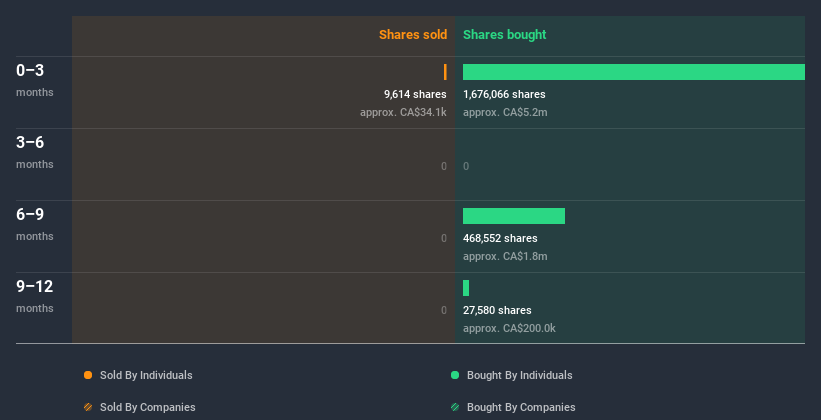Click the 468,552 shares value
The width and height of the screenshot is (821, 420).
(500, 238)
